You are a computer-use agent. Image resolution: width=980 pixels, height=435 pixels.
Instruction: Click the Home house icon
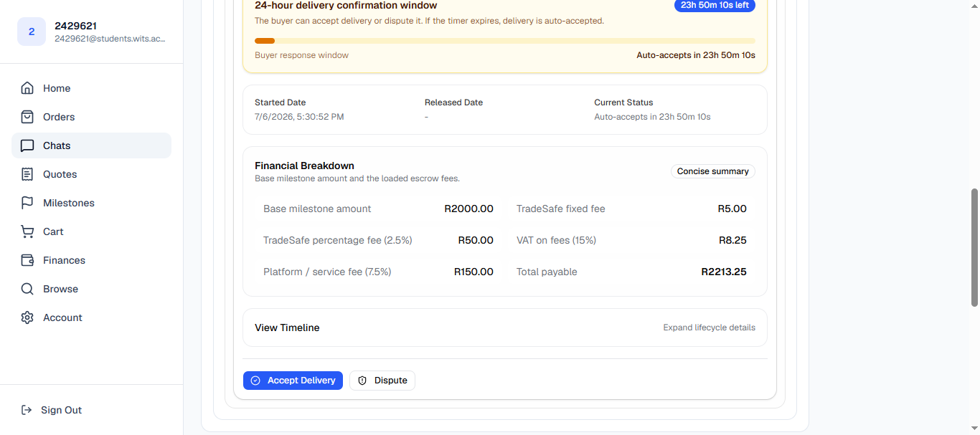coord(27,88)
